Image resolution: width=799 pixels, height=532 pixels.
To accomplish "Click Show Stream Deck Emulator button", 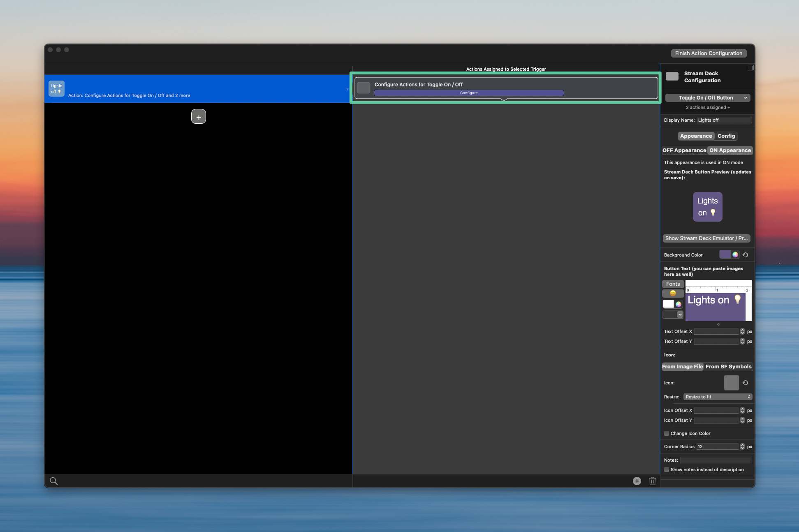I will (706, 238).
